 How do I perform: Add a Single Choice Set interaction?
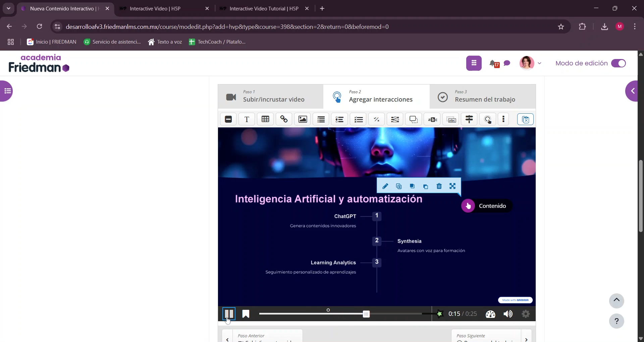pos(340,119)
